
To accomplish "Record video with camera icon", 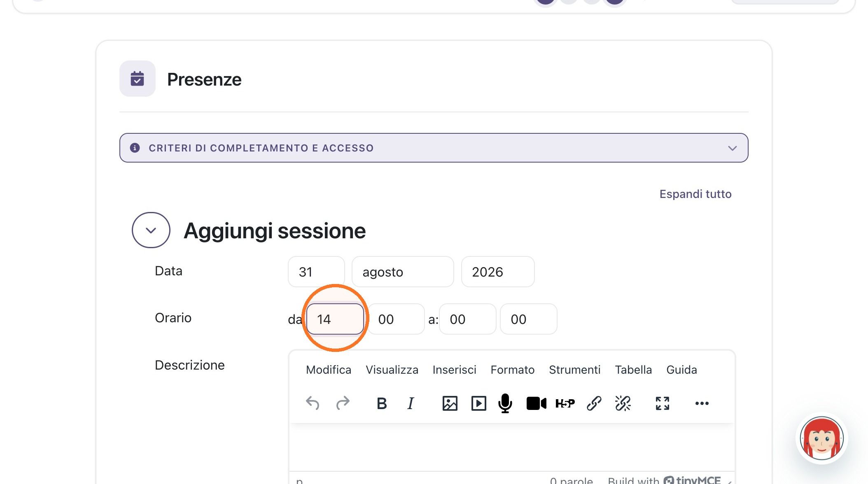I will (x=536, y=403).
